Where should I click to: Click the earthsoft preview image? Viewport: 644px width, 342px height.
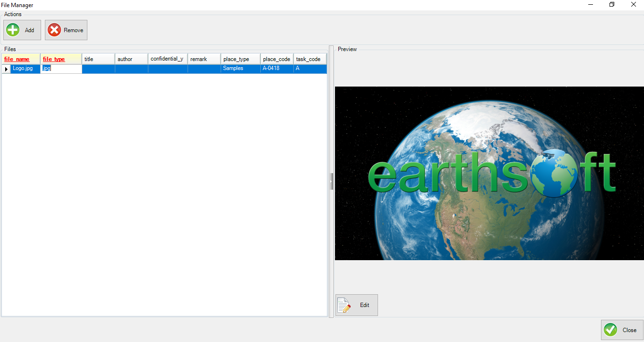489,173
